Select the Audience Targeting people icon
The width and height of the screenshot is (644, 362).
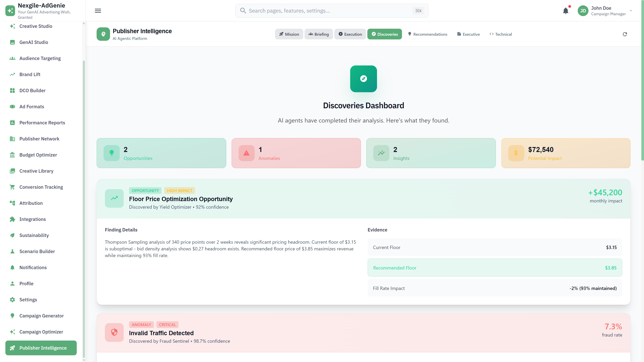tap(13, 58)
